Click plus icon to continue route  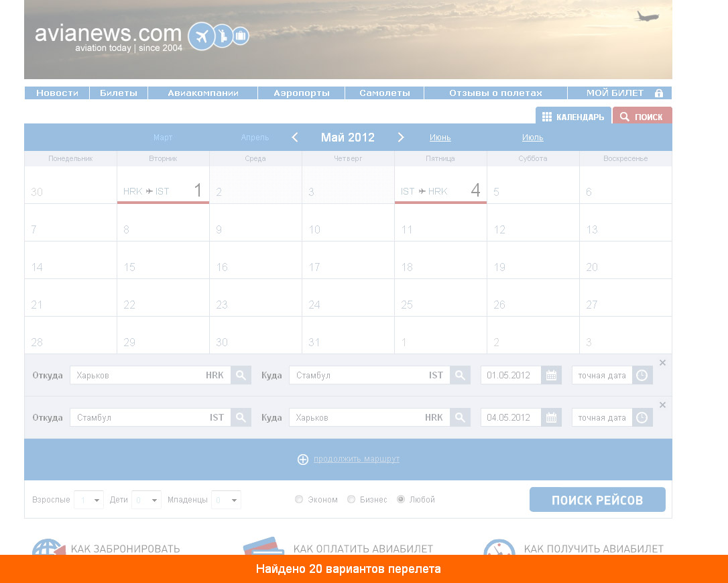(x=303, y=460)
